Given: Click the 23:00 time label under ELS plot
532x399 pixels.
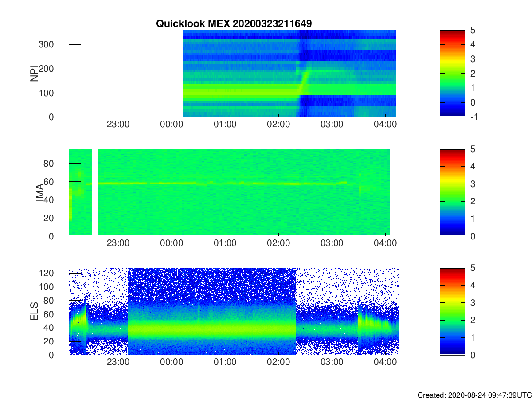Looking at the screenshot, I should (118, 362).
